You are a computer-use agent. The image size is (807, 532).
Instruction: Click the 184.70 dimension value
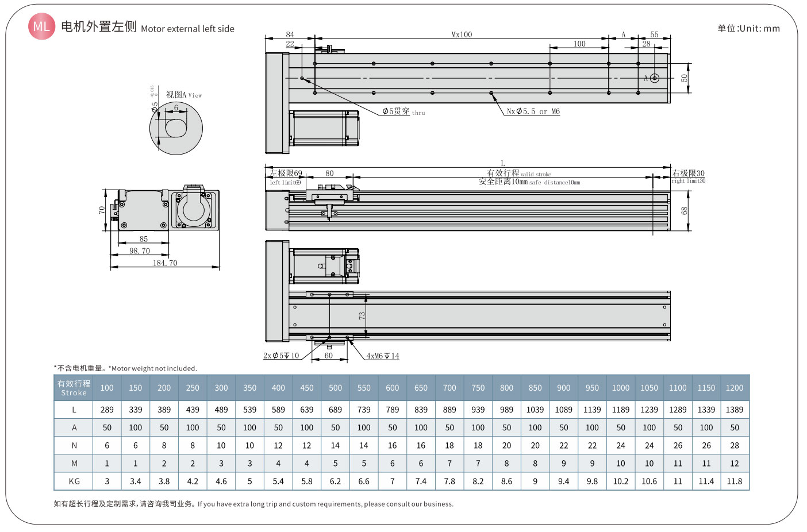pyautogui.click(x=165, y=263)
